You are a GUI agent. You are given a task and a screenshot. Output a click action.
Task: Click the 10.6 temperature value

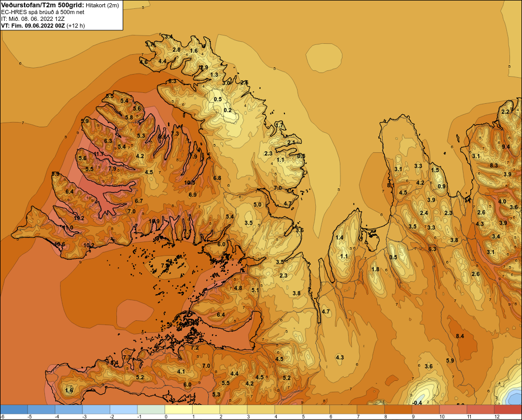[60, 244]
